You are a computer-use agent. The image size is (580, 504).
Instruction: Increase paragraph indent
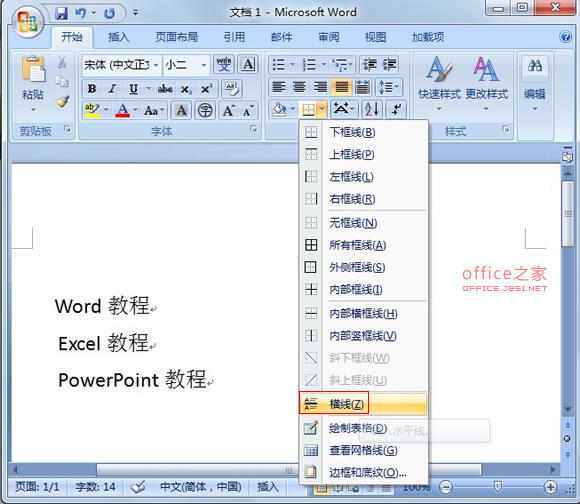(389, 65)
